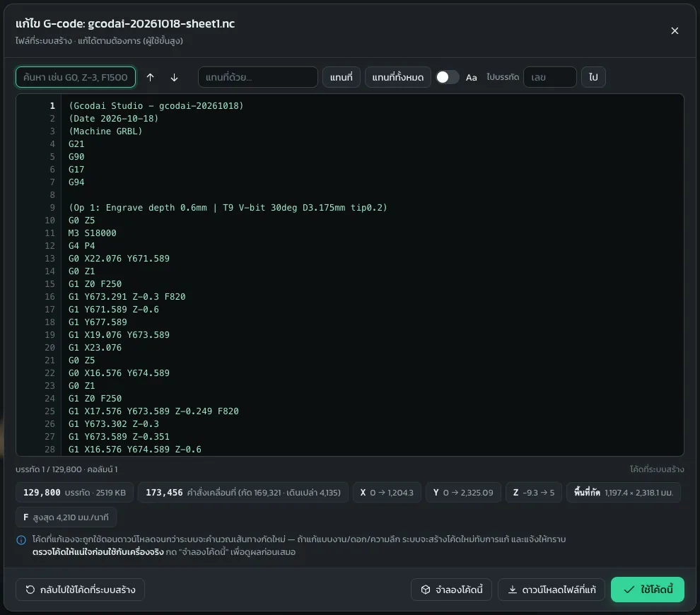This screenshot has width=700, height=615.
Task: Click the info icon beside the warning note
Action: coord(21,540)
